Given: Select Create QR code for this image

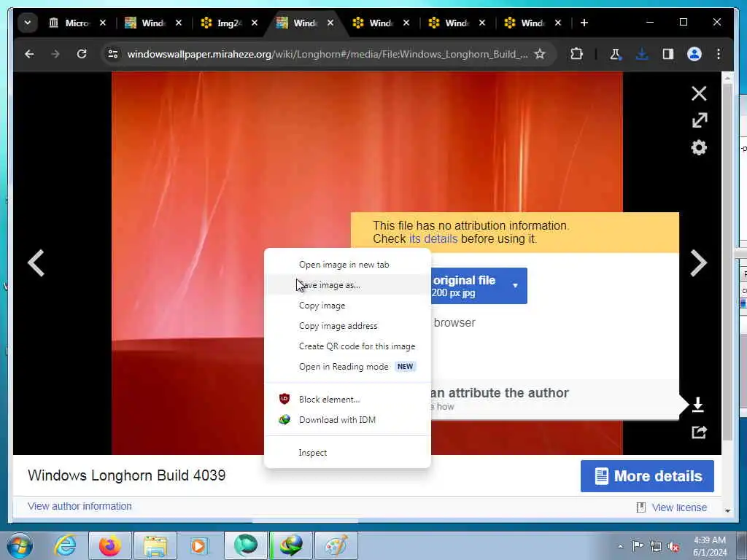Looking at the screenshot, I should pyautogui.click(x=347, y=346).
